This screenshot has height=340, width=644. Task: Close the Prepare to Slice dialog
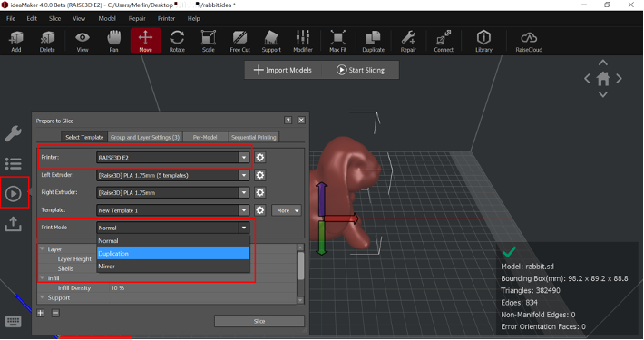tap(301, 120)
